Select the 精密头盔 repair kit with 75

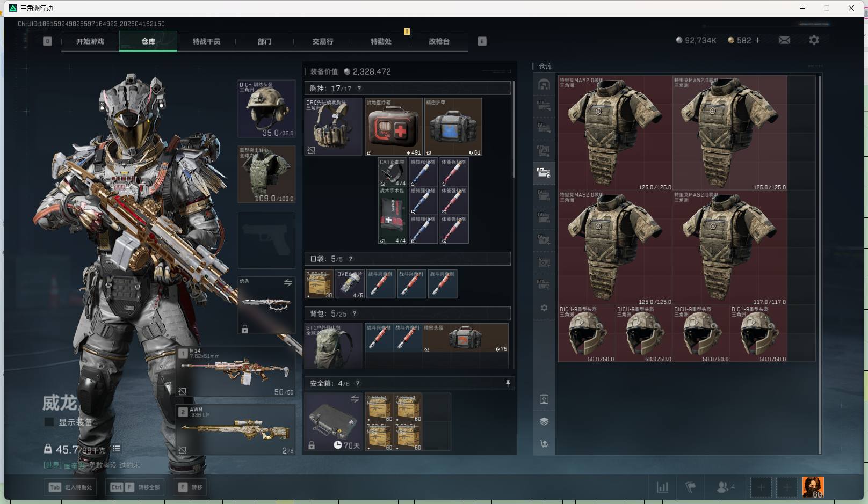(465, 338)
